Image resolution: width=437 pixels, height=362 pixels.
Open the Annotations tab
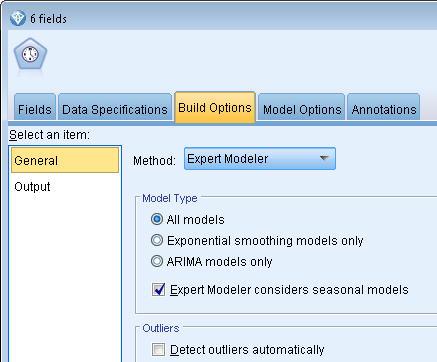click(384, 108)
